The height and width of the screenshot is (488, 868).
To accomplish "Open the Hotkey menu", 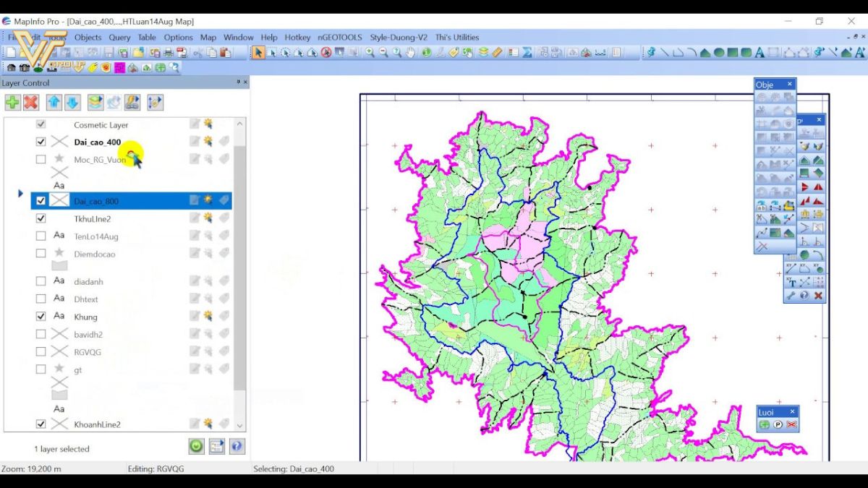I will pos(297,37).
